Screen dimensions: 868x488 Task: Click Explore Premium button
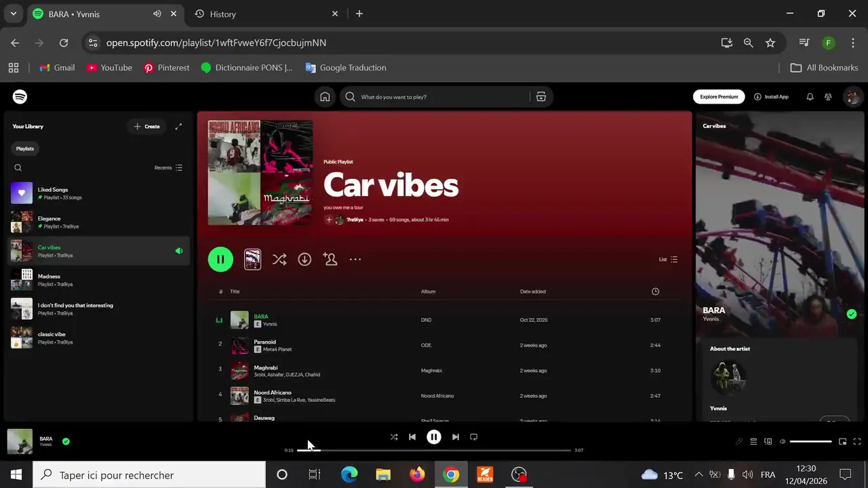click(x=719, y=97)
